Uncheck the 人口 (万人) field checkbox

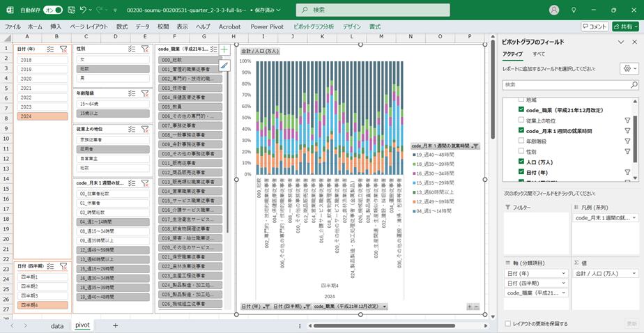coord(521,161)
